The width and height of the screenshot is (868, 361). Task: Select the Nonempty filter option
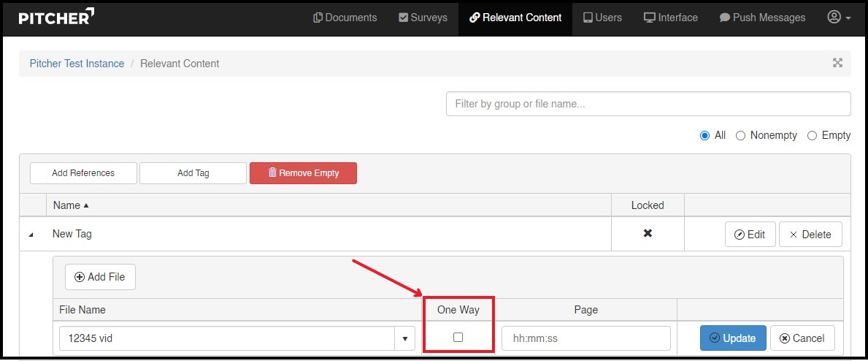[x=740, y=135]
